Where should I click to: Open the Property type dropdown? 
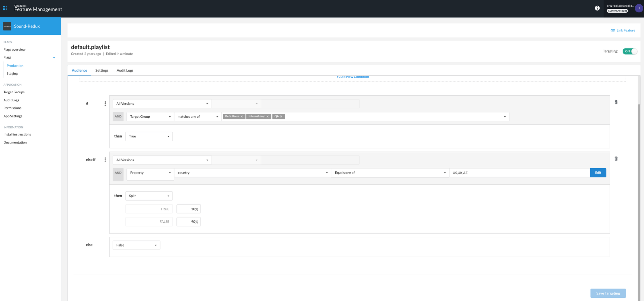150,173
